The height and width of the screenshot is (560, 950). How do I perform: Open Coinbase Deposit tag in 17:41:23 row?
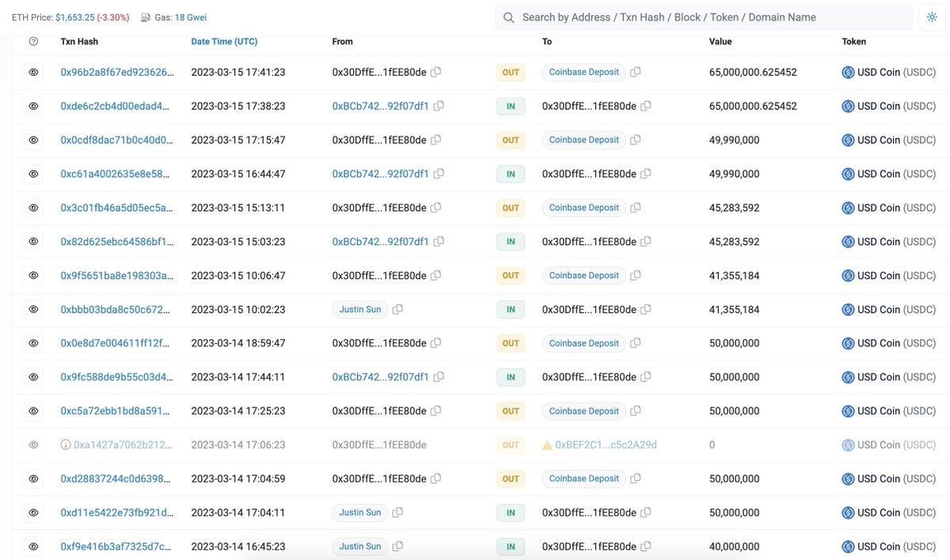coord(584,72)
